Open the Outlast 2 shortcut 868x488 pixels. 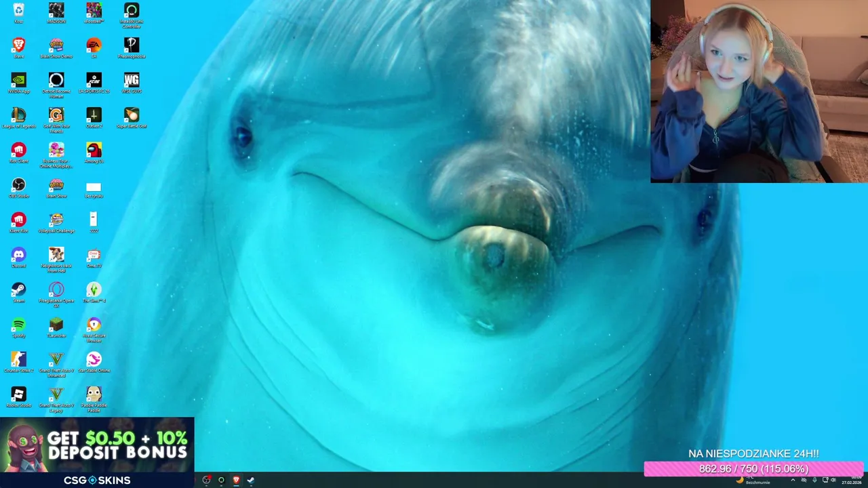[94, 118]
